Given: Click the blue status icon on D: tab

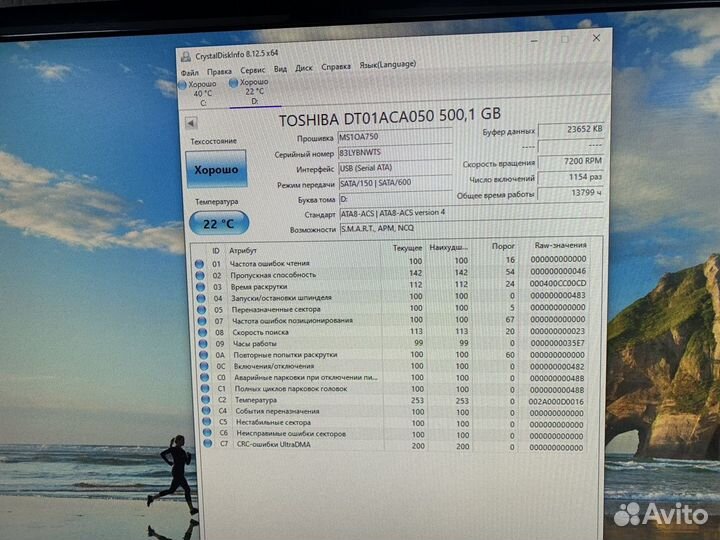Looking at the screenshot, I should pyautogui.click(x=233, y=83).
